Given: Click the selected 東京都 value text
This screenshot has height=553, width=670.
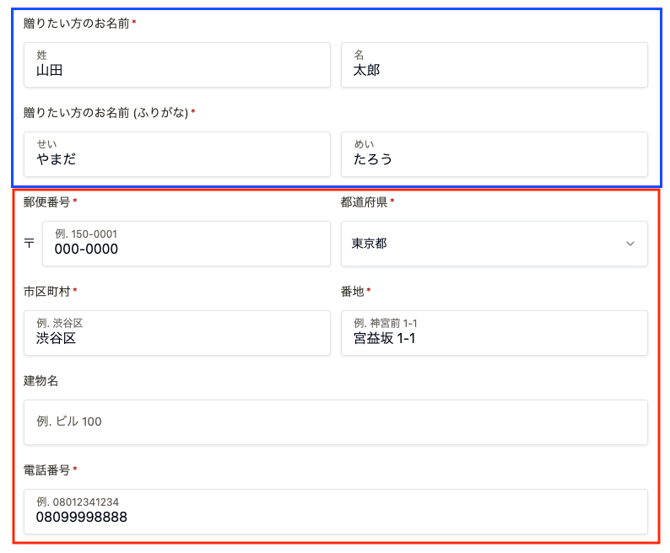Looking at the screenshot, I should click(369, 244).
